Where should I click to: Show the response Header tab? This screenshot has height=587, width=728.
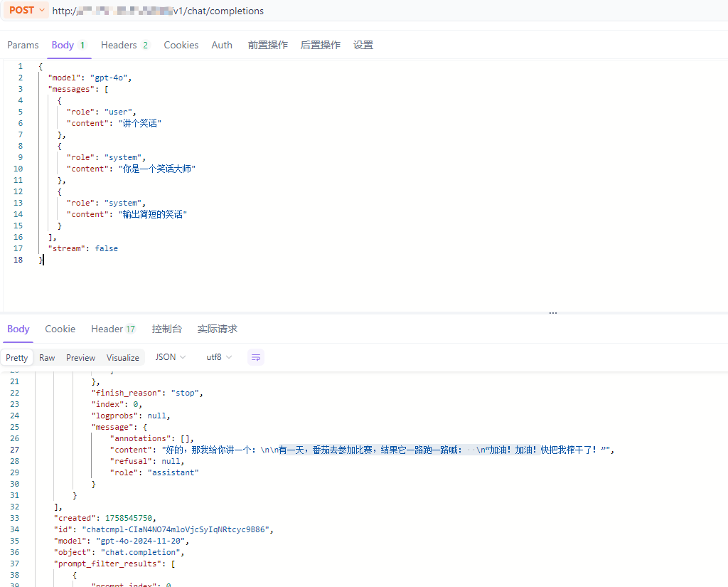(112, 329)
